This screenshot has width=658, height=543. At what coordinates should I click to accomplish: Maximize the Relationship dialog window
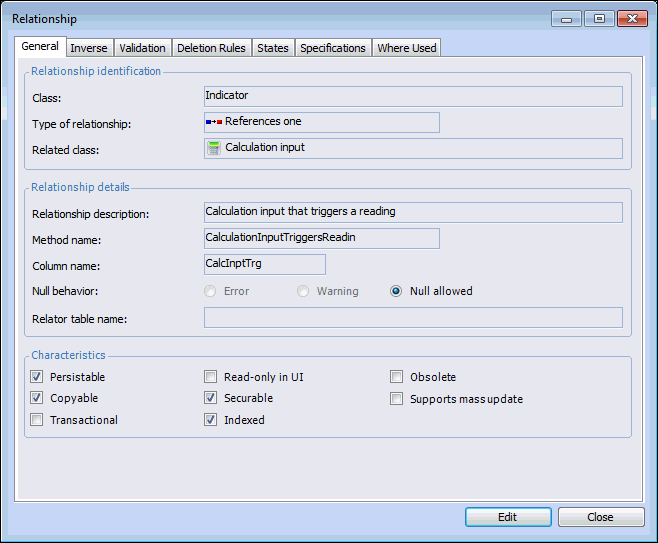click(599, 18)
